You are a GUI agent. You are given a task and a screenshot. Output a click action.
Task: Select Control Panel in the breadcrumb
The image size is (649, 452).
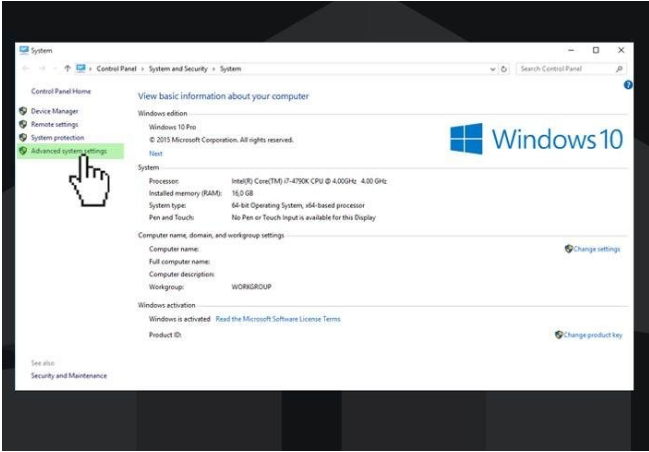pos(116,69)
